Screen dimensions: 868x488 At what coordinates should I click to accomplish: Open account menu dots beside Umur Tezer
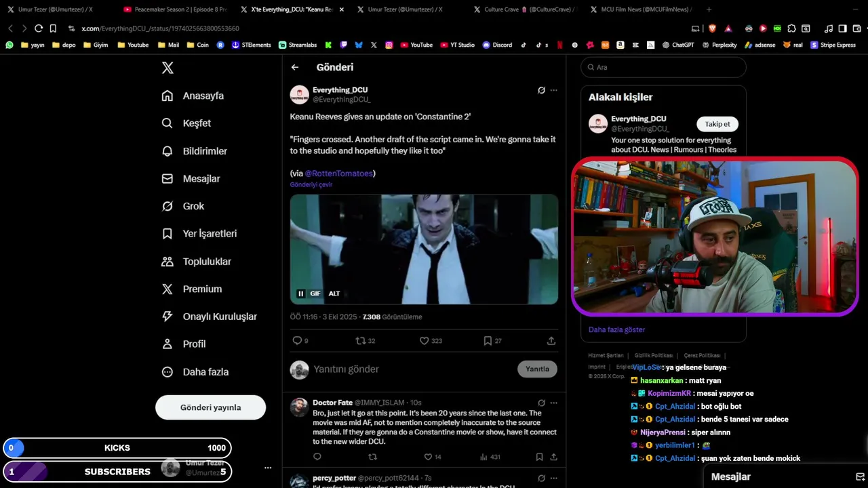[x=268, y=468]
